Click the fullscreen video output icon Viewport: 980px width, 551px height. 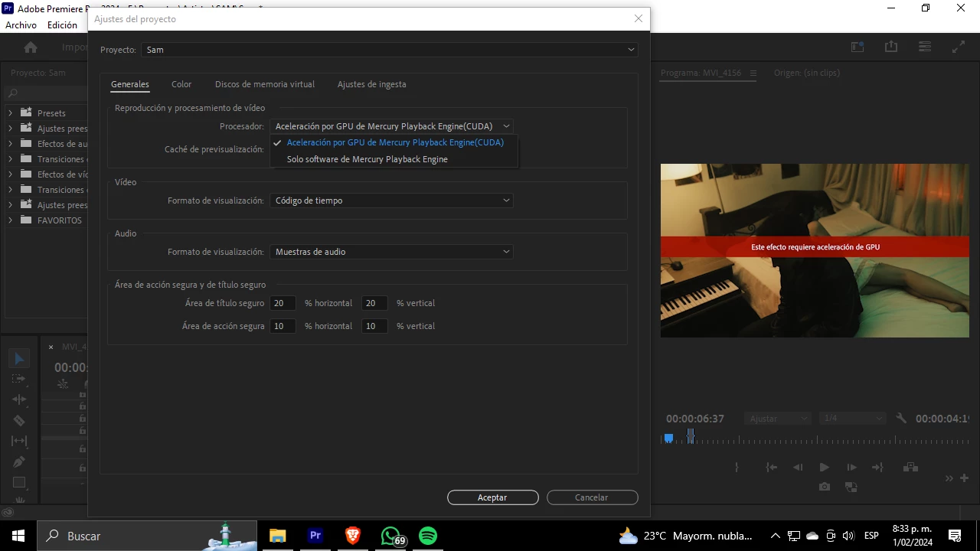958,47
